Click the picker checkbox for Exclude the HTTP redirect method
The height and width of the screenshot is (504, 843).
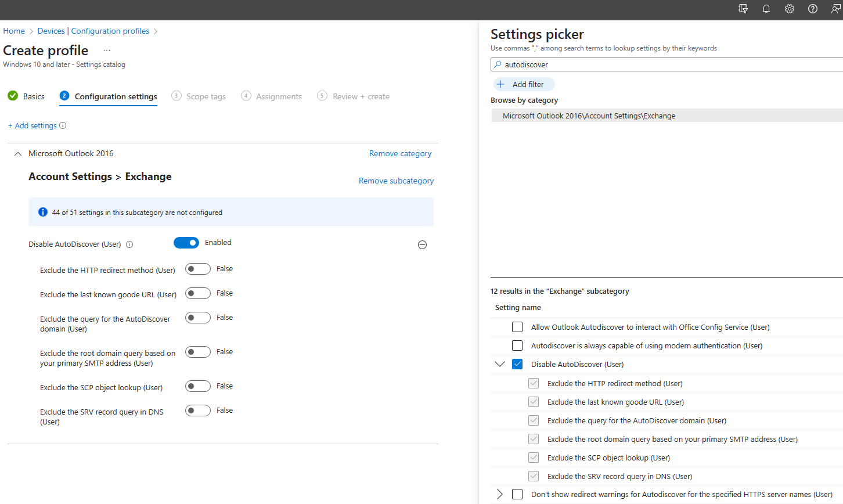(534, 383)
